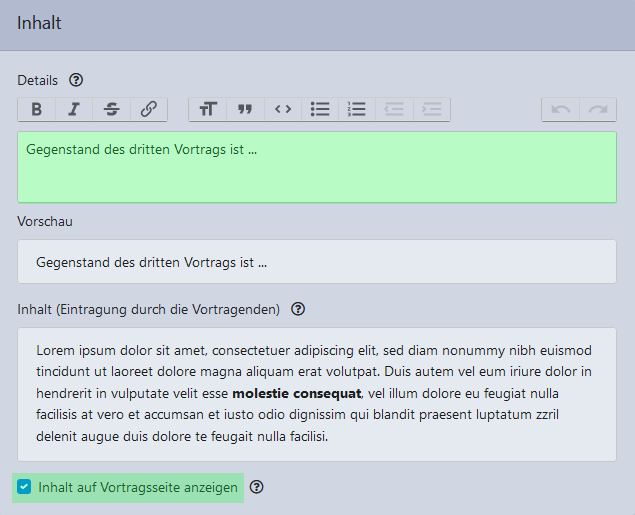Screen dimensions: 635x515
Task: Insert a block quote
Action: [x=245, y=109]
